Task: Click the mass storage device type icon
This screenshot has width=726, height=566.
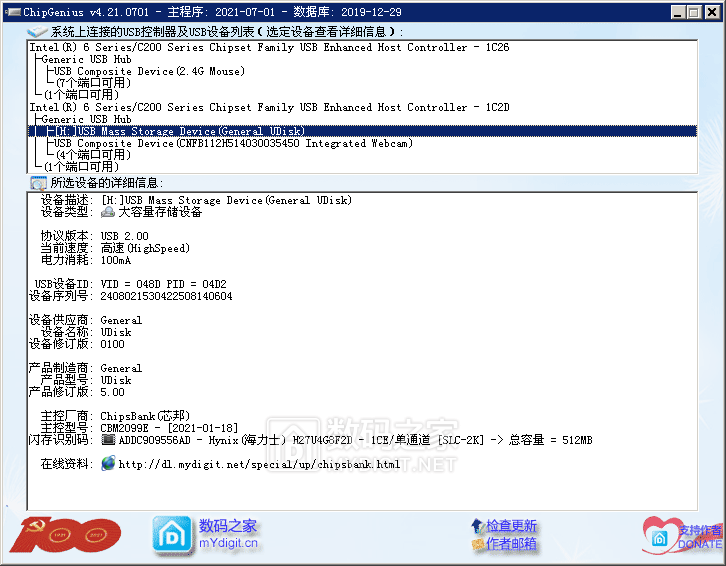Action: 108,212
